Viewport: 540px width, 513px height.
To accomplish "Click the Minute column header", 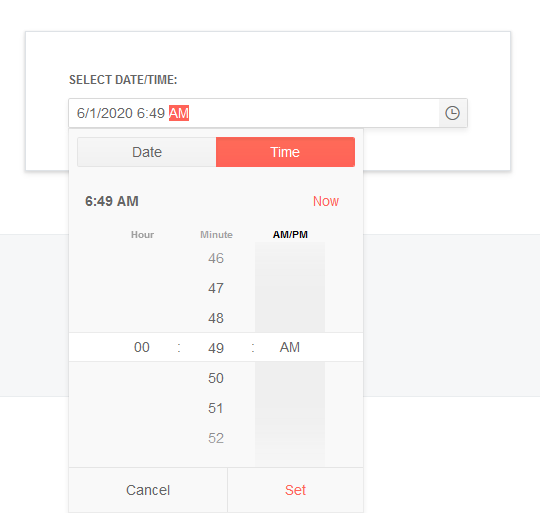I will coord(216,234).
